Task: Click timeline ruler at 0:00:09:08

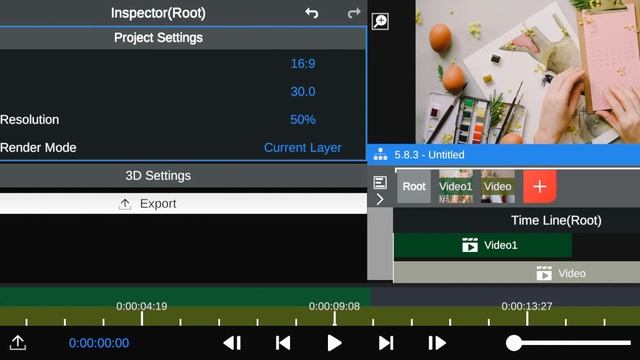Action: click(334, 306)
